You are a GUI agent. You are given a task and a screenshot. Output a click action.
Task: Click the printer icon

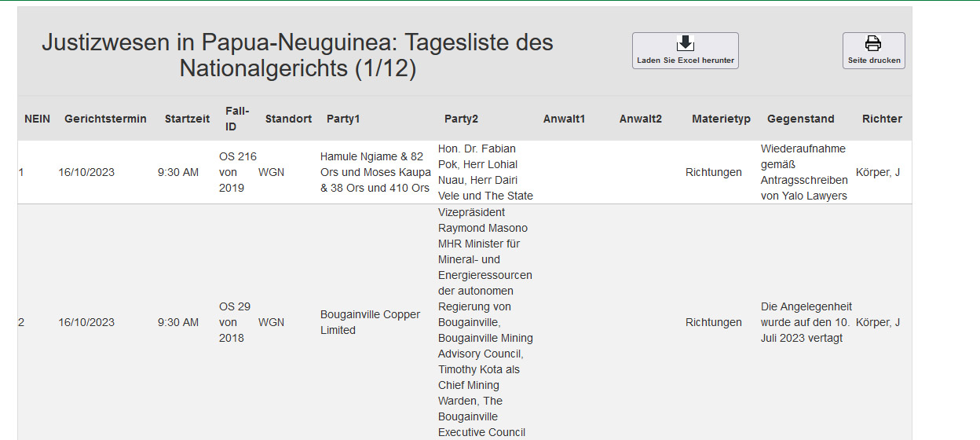click(x=873, y=44)
